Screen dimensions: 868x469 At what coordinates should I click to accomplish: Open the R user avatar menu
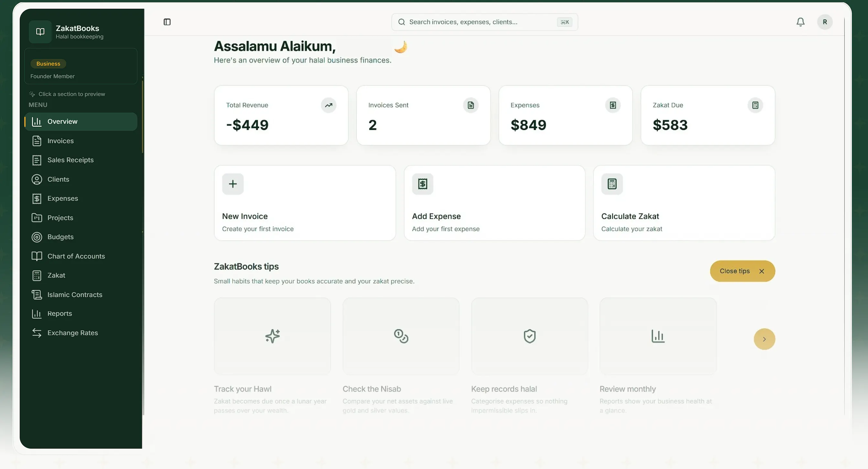coord(825,22)
